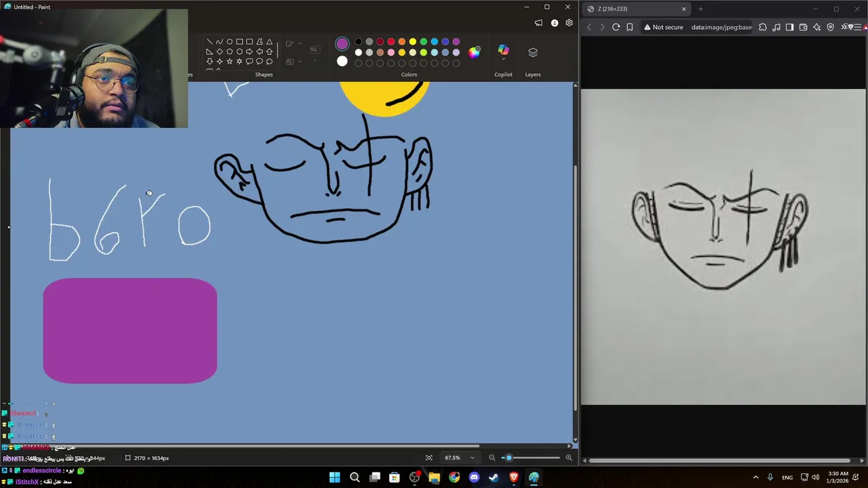868x488 pixels.
Task: Select the Diamond shape
Action: click(x=220, y=52)
